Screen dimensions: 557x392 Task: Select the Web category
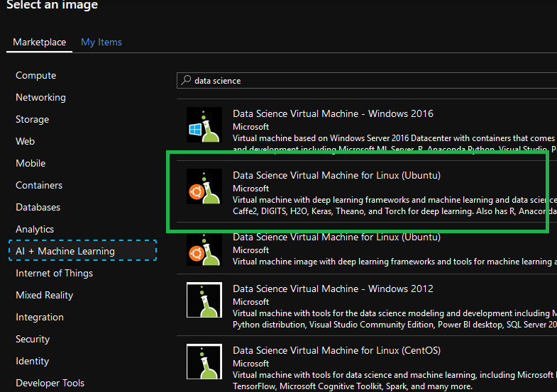click(26, 141)
